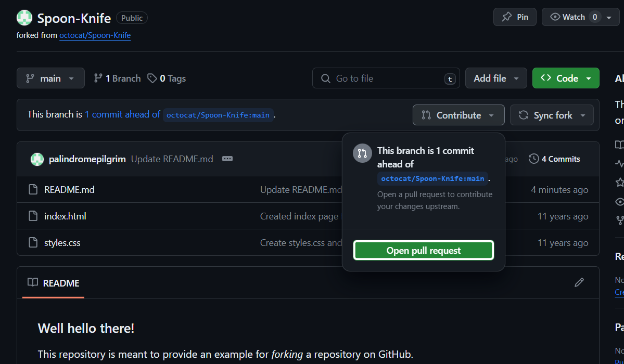Click the branch icon beside 1 Branch
624x364 pixels.
[x=98, y=79]
